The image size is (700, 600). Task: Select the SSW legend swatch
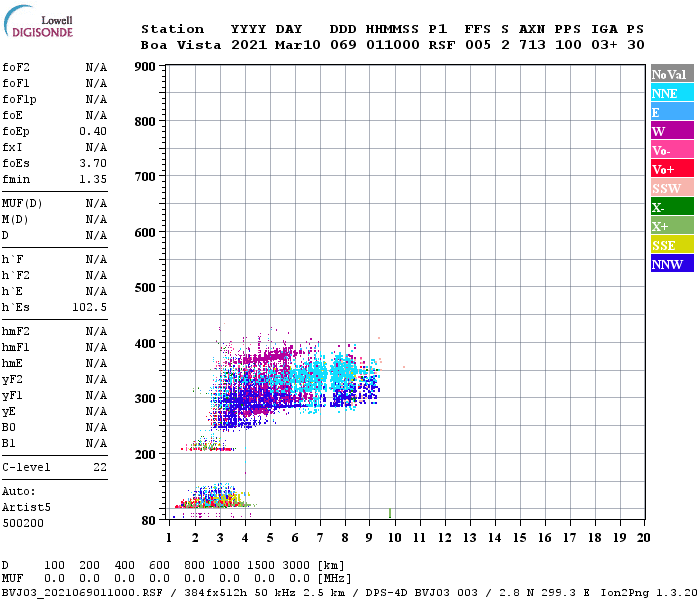tap(672, 188)
